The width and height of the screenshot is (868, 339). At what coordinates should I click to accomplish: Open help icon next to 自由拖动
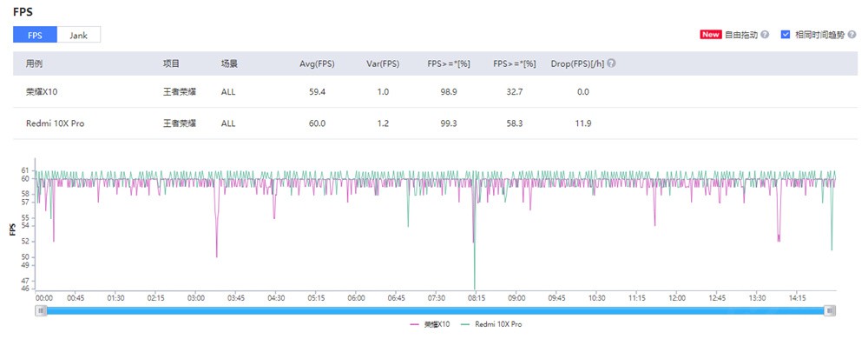765,35
